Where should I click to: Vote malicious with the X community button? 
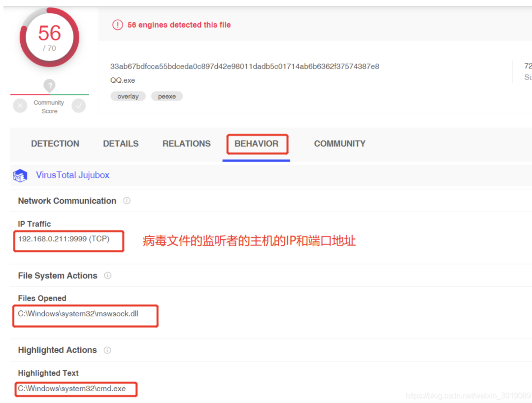pos(20,106)
